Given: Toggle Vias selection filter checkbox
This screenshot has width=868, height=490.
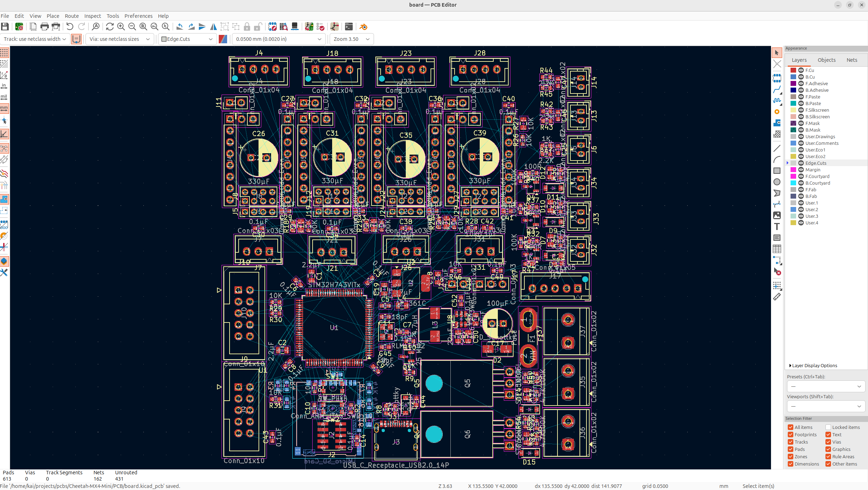Looking at the screenshot, I should 828,442.
